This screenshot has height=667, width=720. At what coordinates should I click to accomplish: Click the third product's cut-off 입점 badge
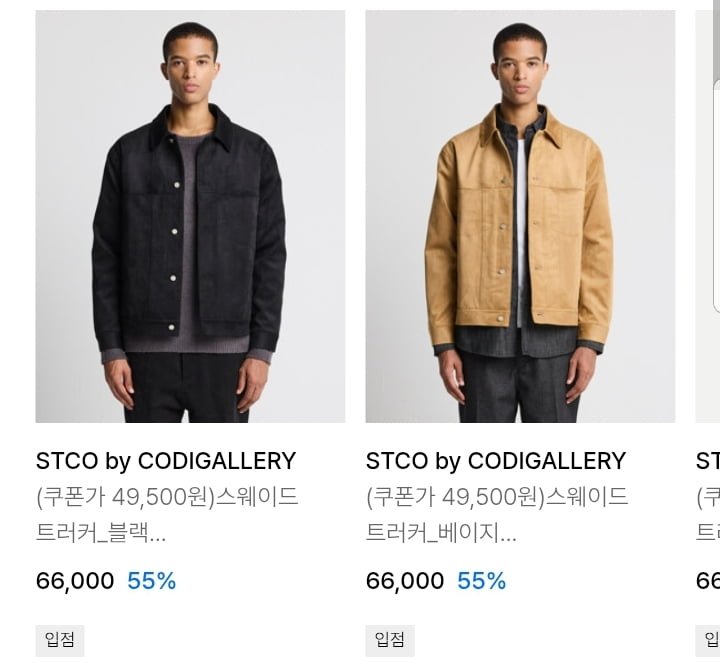(708, 640)
